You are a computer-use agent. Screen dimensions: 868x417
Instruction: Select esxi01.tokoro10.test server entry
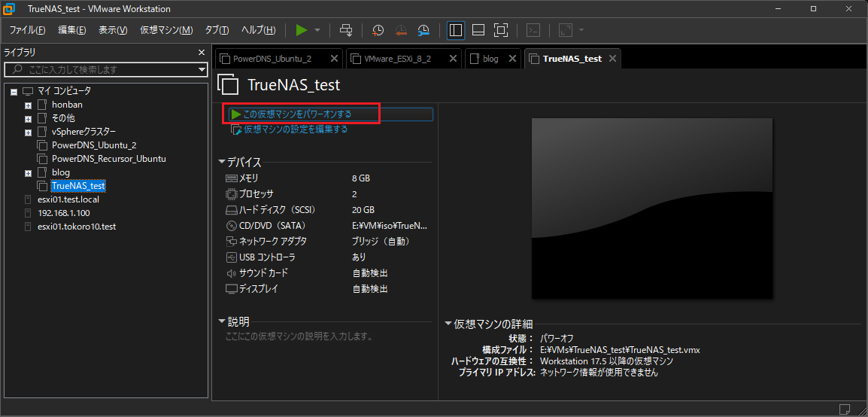(77, 227)
